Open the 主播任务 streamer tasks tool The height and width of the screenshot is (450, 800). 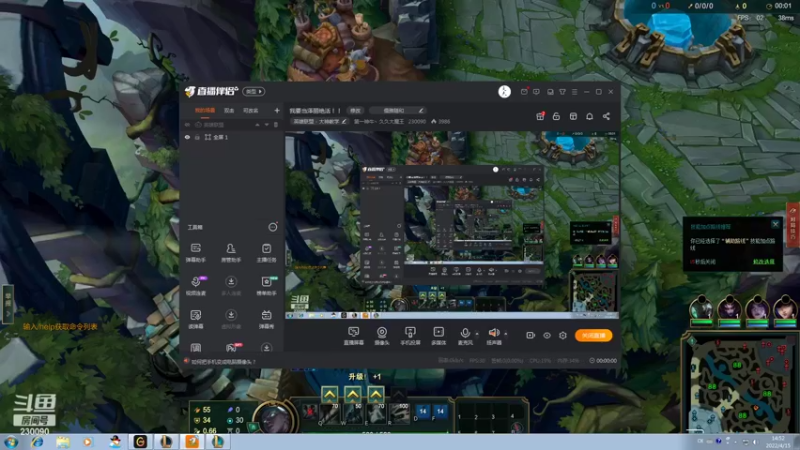[x=266, y=252]
